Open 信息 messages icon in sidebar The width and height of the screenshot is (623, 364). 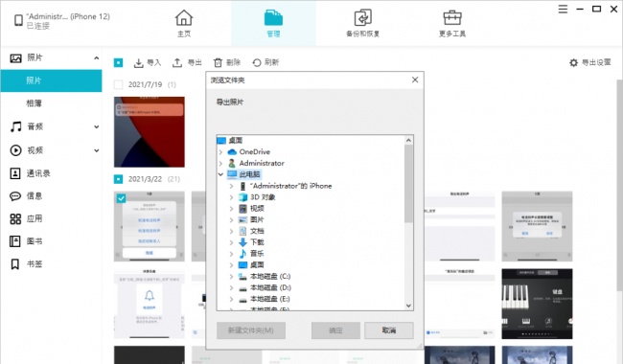tap(15, 196)
